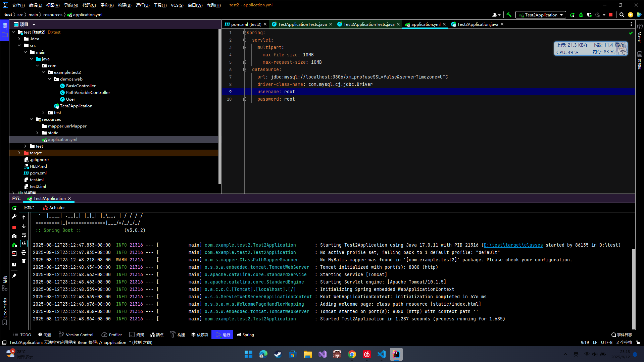The image size is (644, 362).
Task: Open the Test2Application run configuration dropdown
Action: tap(541, 15)
